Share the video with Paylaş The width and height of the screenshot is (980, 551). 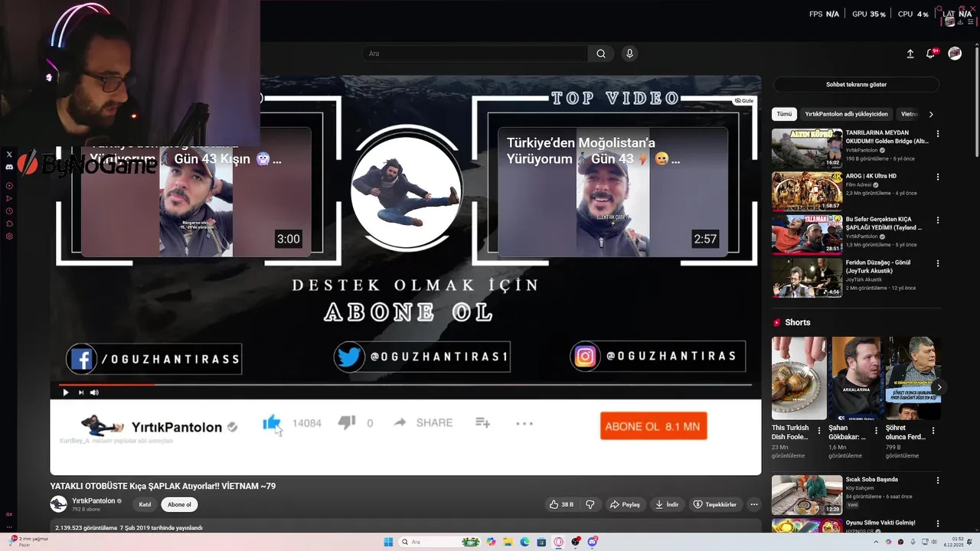click(625, 504)
